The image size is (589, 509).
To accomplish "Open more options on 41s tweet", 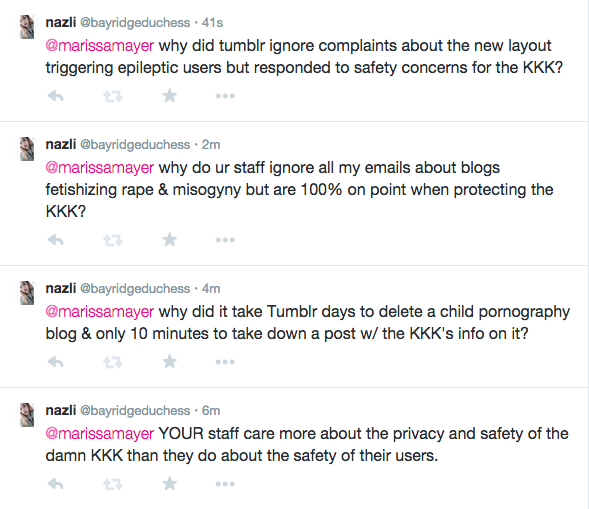I will point(225,96).
